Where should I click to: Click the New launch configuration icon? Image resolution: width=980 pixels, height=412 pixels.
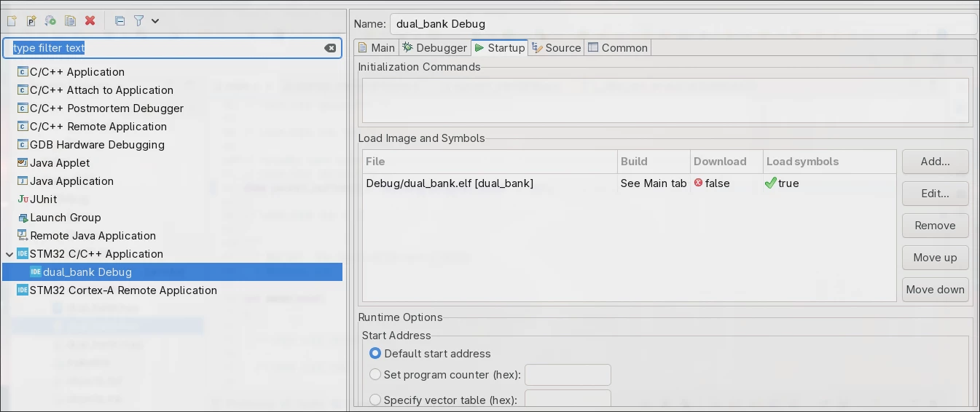point(12,21)
